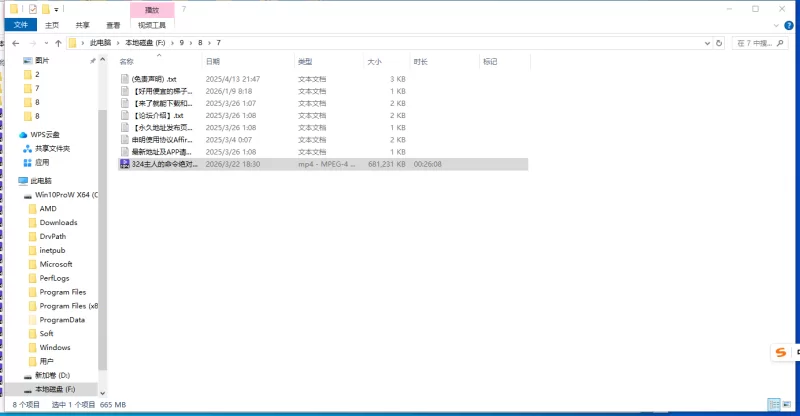Click the Sogou input method S icon
The image size is (800, 416).
[x=780, y=352]
